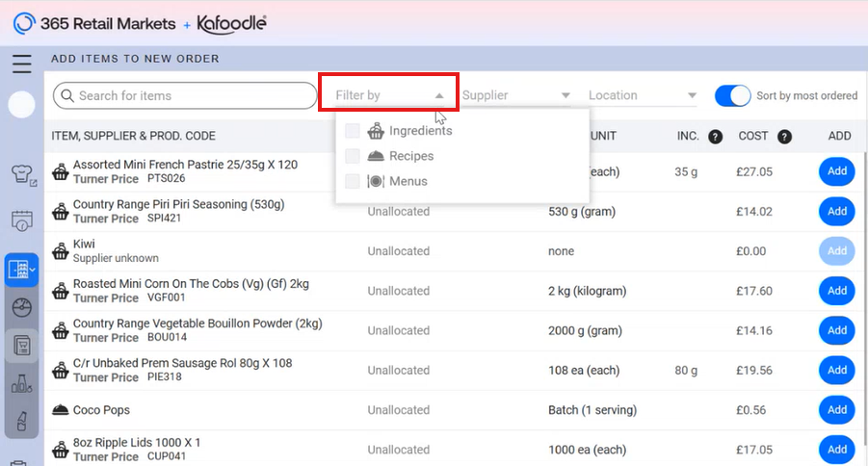Image resolution: width=868 pixels, height=466 pixels.
Task: Click the INC. help question mark
Action: 715,137
